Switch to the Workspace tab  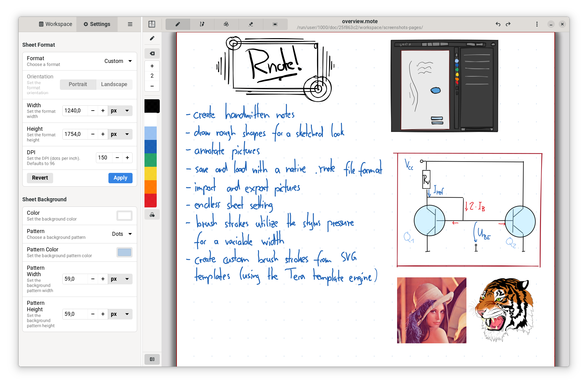point(56,24)
